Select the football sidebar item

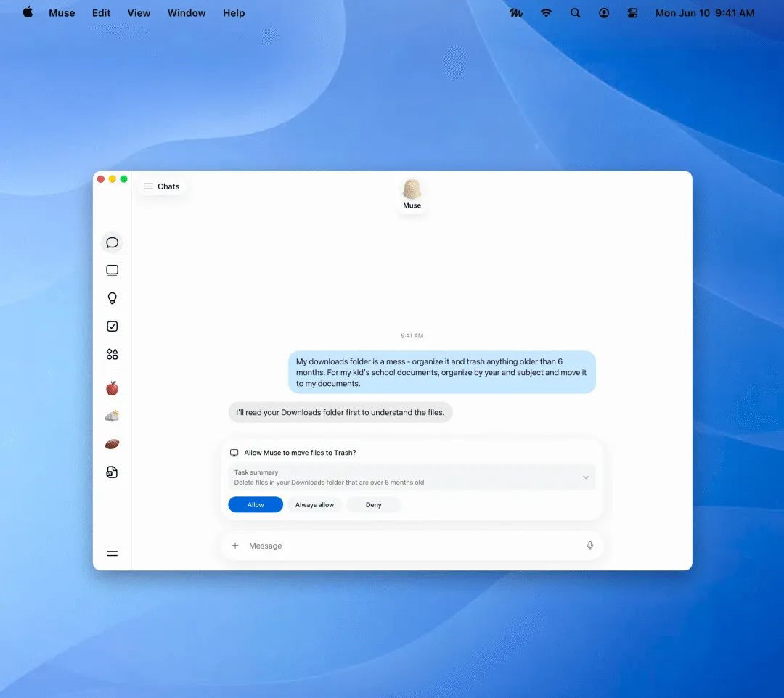[x=112, y=443]
